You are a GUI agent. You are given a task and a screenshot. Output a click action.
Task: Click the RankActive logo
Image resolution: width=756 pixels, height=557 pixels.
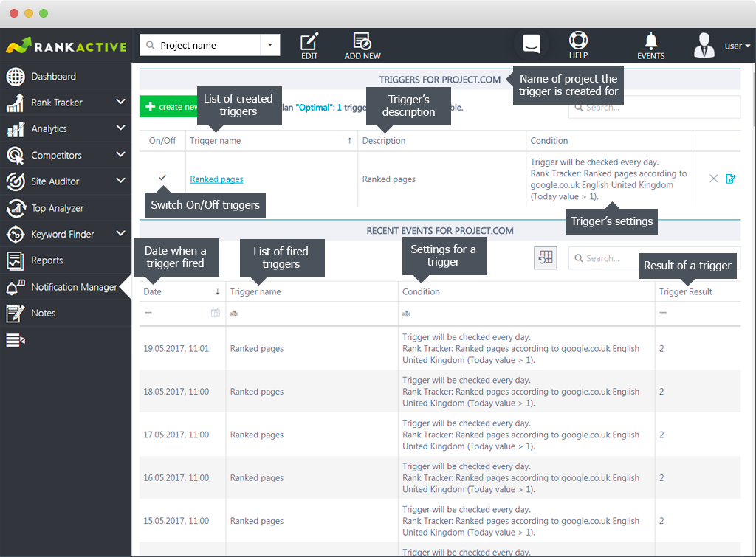pos(66,46)
